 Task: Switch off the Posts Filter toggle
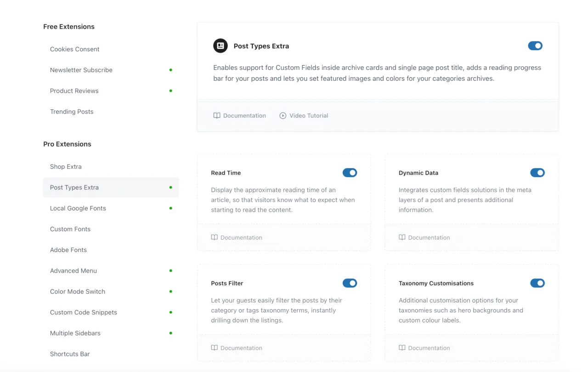[350, 283]
